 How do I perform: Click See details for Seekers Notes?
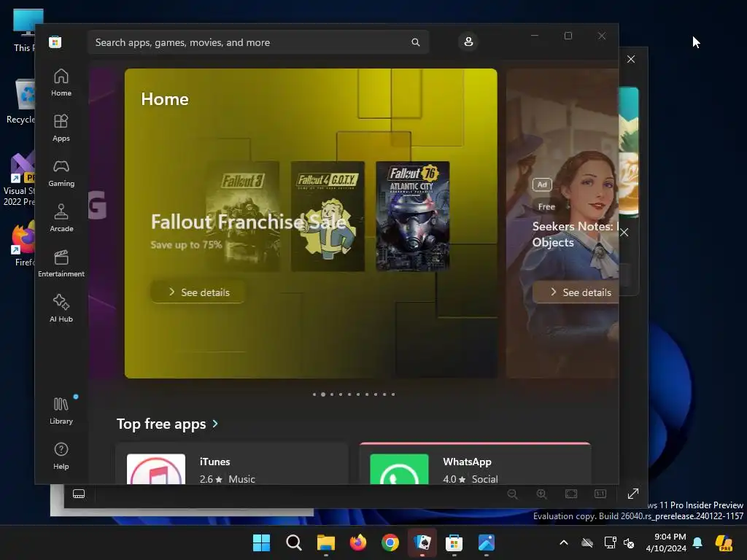coord(576,292)
